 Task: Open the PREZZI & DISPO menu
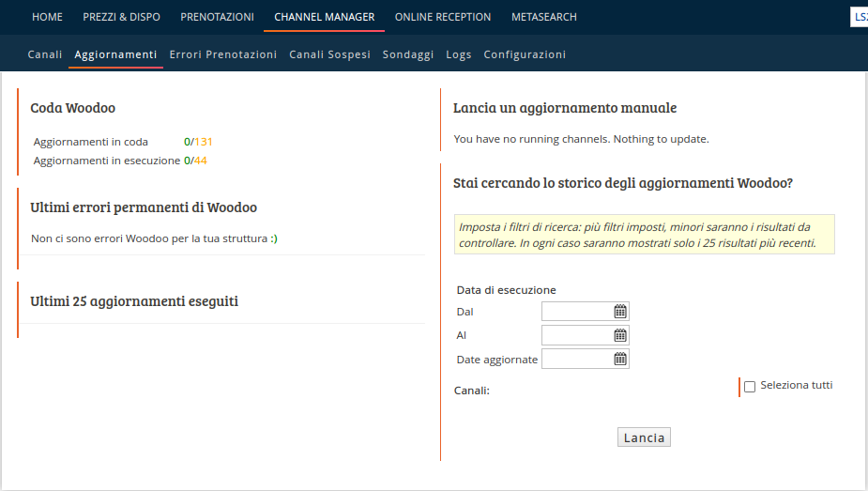pos(122,17)
